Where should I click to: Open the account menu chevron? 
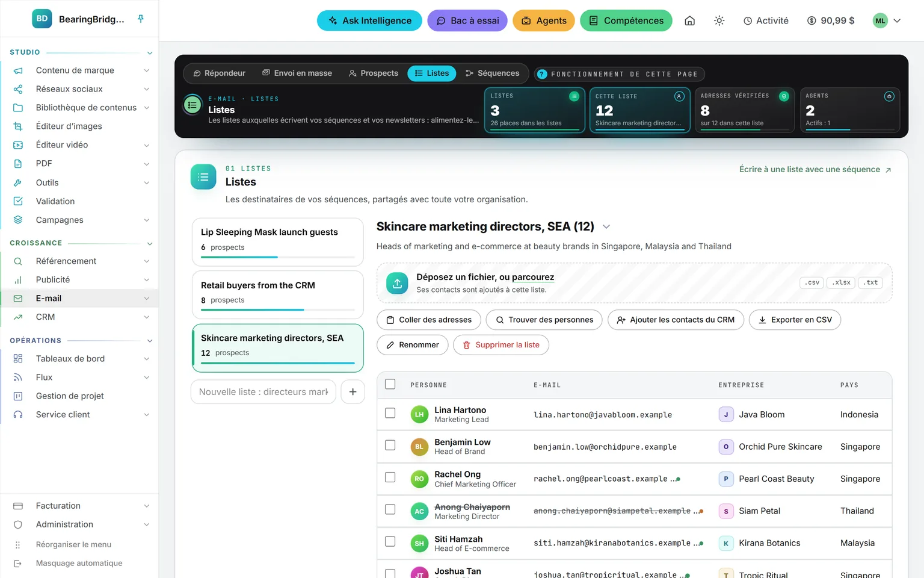click(897, 20)
